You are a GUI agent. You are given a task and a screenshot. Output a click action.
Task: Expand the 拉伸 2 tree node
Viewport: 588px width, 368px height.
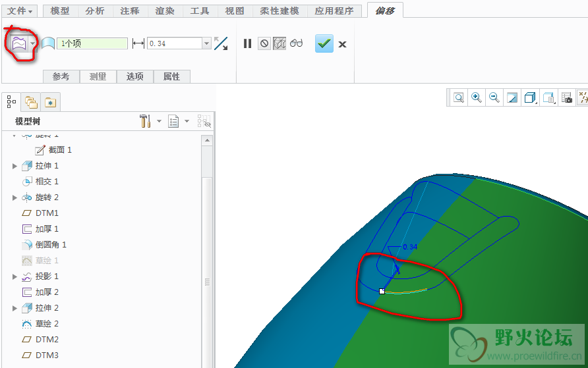pyautogui.click(x=15, y=308)
